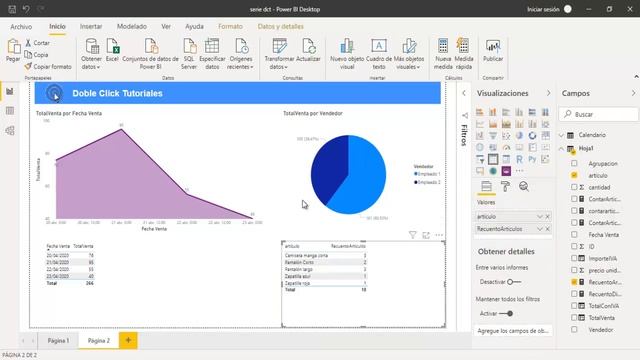Open the Obtener datos button

(x=91, y=54)
